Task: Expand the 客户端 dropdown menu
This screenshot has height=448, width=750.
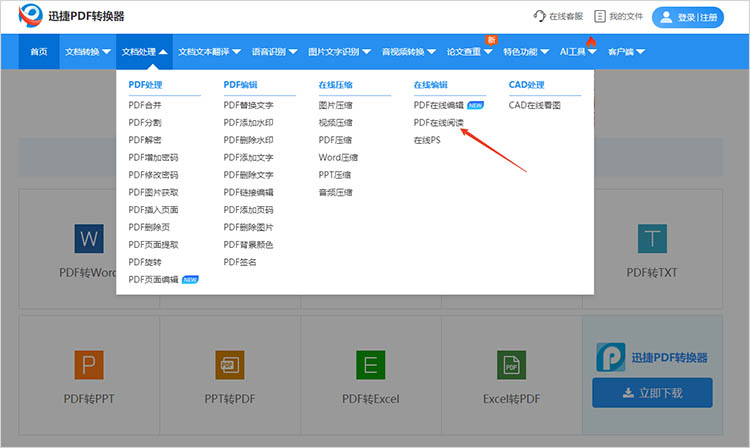Action: tap(626, 52)
